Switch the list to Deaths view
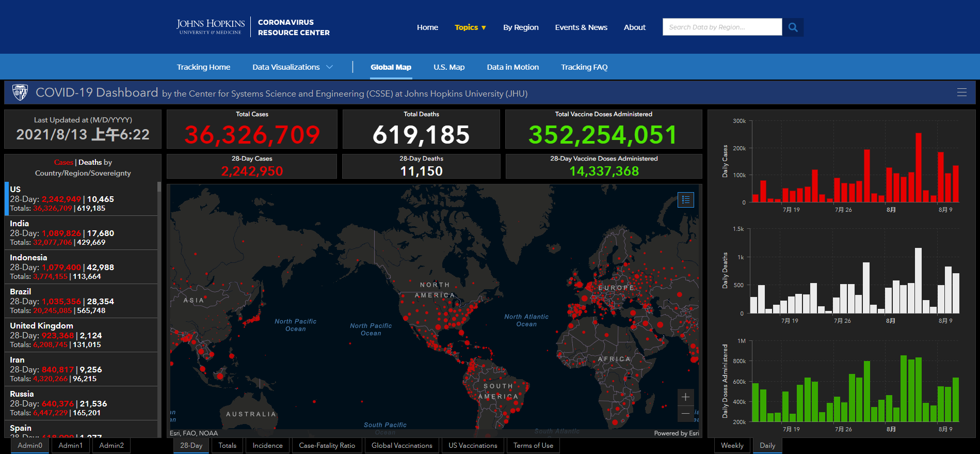Viewport: 980px width, 454px height. pos(90,162)
